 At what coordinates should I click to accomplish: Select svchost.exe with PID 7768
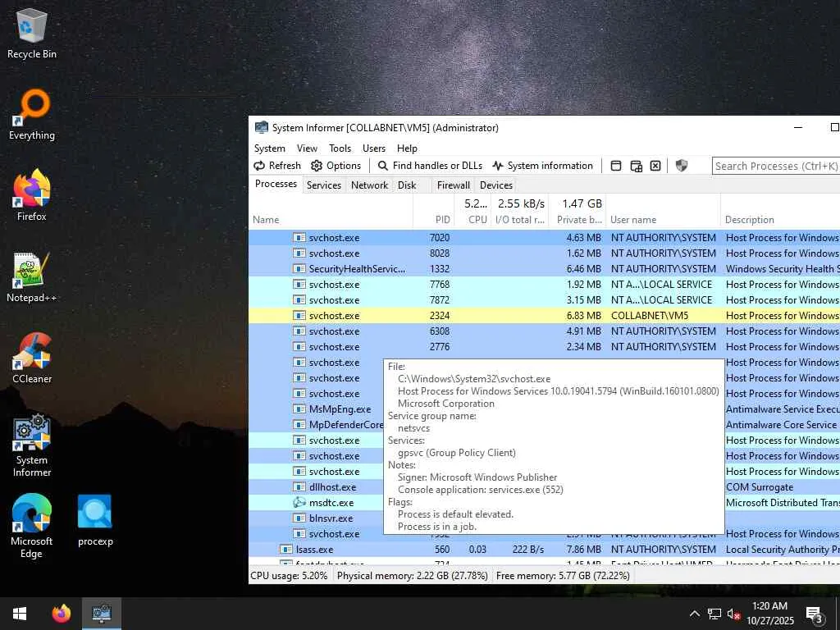[x=545, y=285]
